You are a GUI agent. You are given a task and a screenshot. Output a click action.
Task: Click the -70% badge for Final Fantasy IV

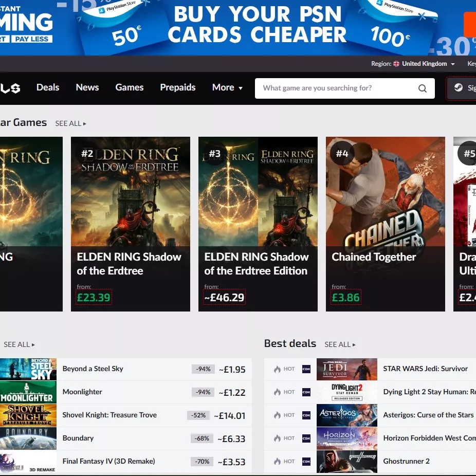coord(202,462)
